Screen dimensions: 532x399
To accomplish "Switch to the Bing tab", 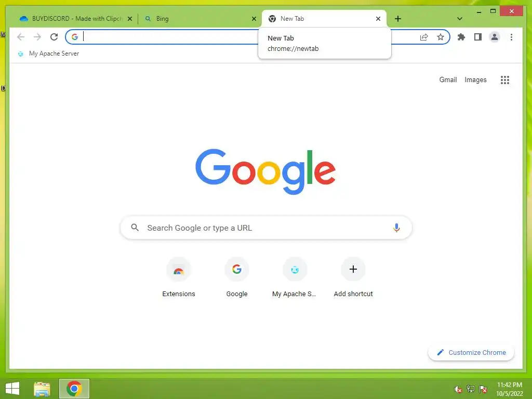I will (x=200, y=19).
